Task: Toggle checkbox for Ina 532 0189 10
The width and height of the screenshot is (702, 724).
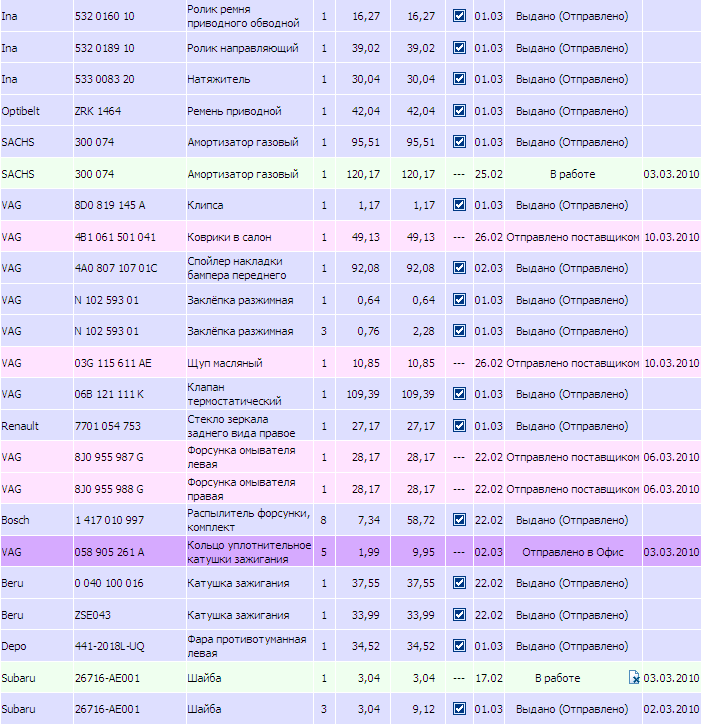Action: (x=459, y=48)
